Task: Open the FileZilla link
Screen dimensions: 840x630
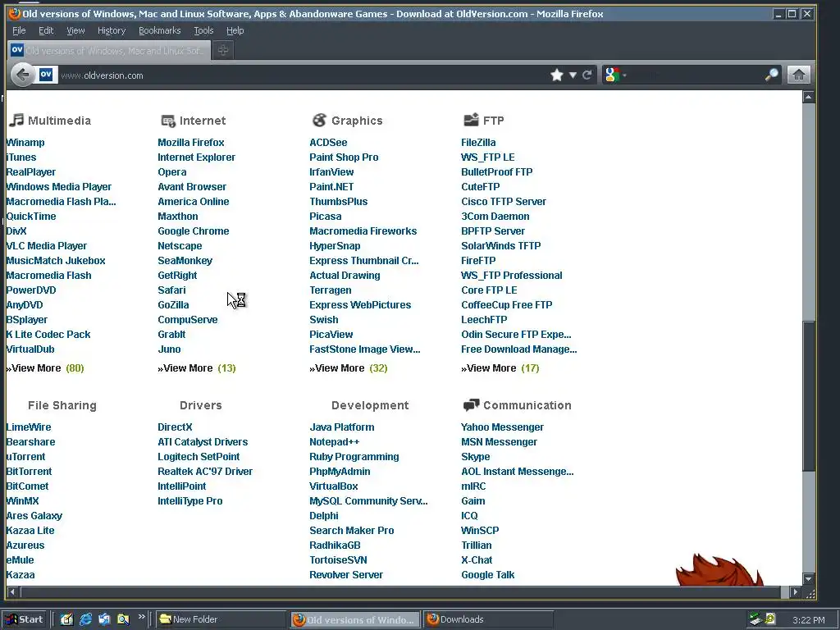Action: (478, 143)
